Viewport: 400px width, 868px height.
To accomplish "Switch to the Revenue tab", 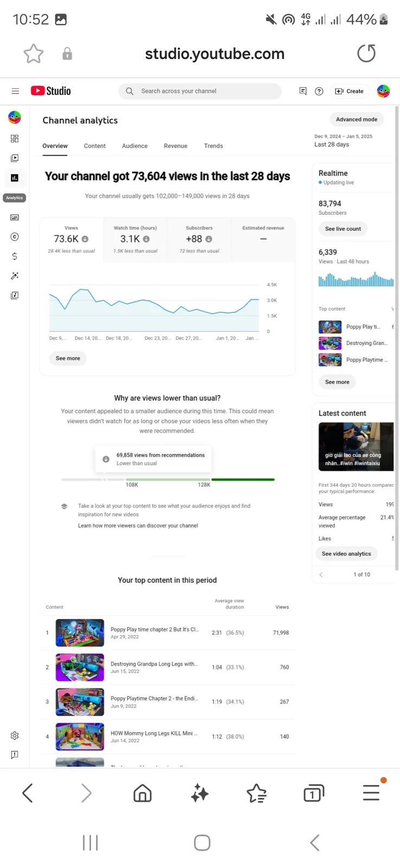I will click(176, 146).
